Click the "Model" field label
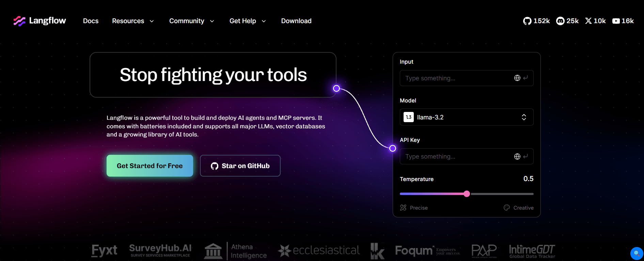 [x=408, y=100]
